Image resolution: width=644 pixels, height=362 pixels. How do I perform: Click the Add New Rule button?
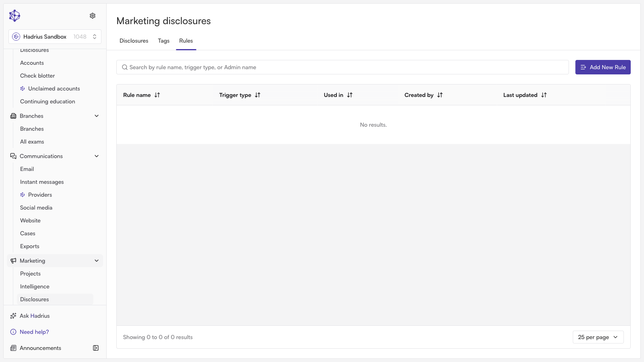[x=603, y=67]
